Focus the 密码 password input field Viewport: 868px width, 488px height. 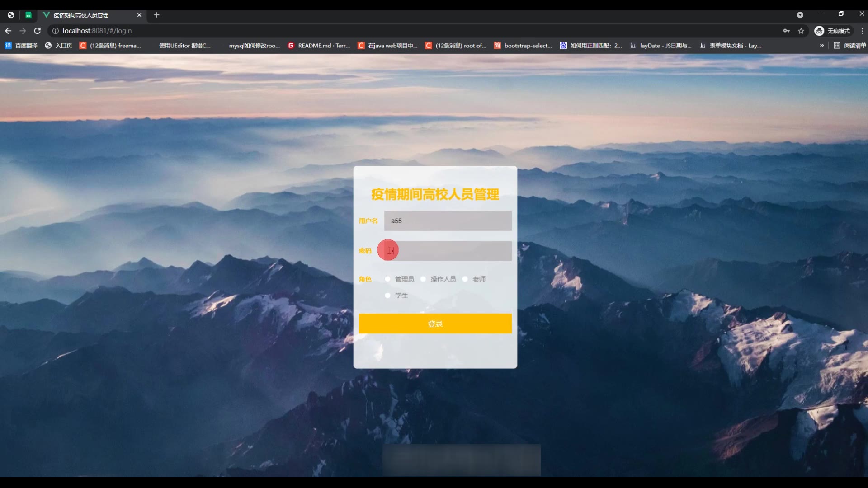click(x=448, y=251)
